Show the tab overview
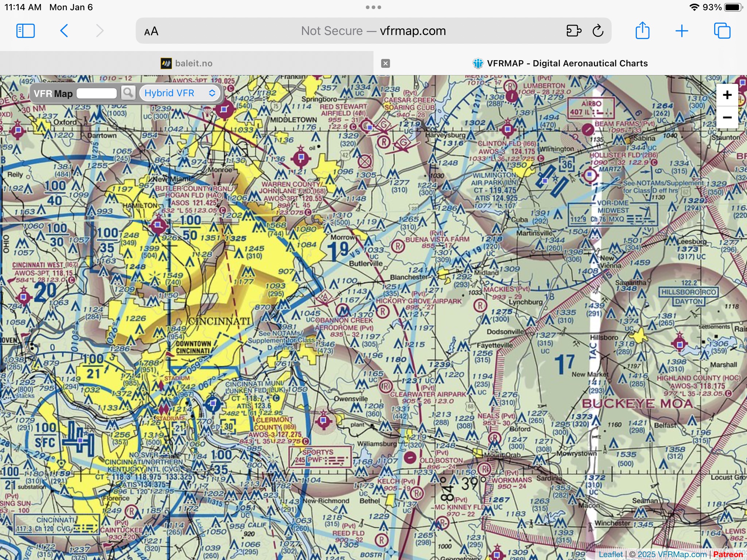 (722, 31)
